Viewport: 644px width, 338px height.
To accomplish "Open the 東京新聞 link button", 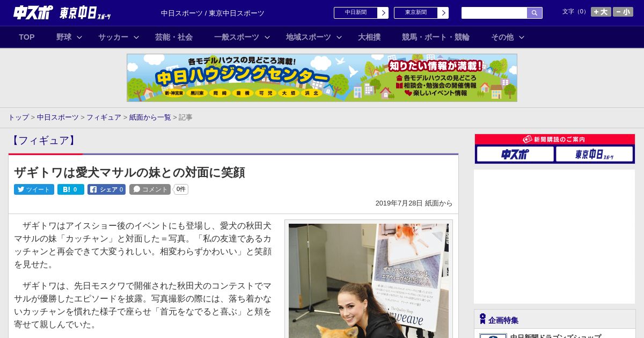I will click(421, 13).
